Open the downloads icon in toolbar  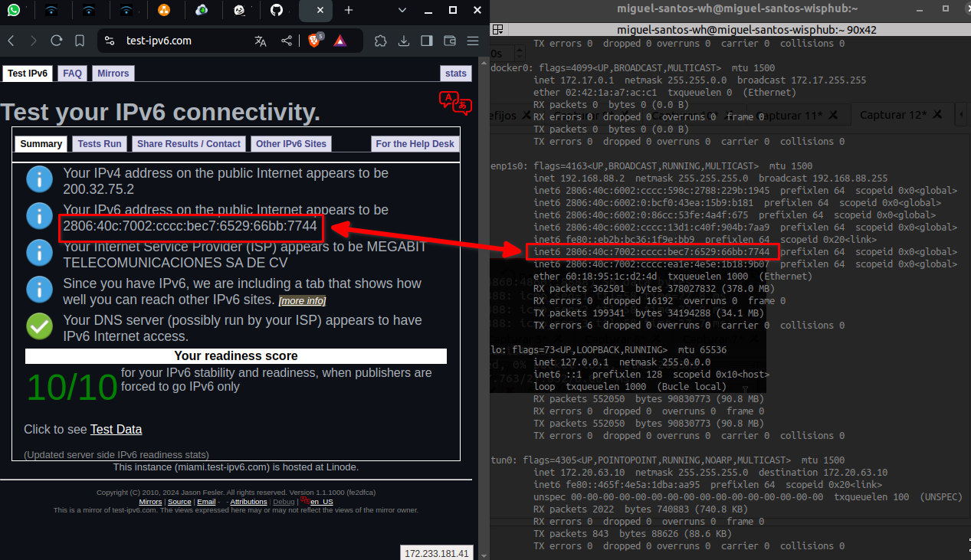pos(404,41)
